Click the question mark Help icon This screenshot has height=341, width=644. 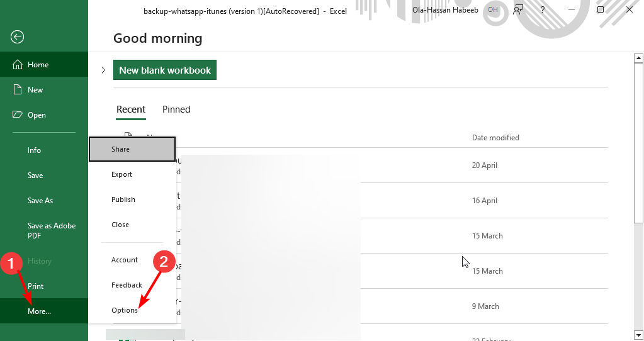coord(543,10)
